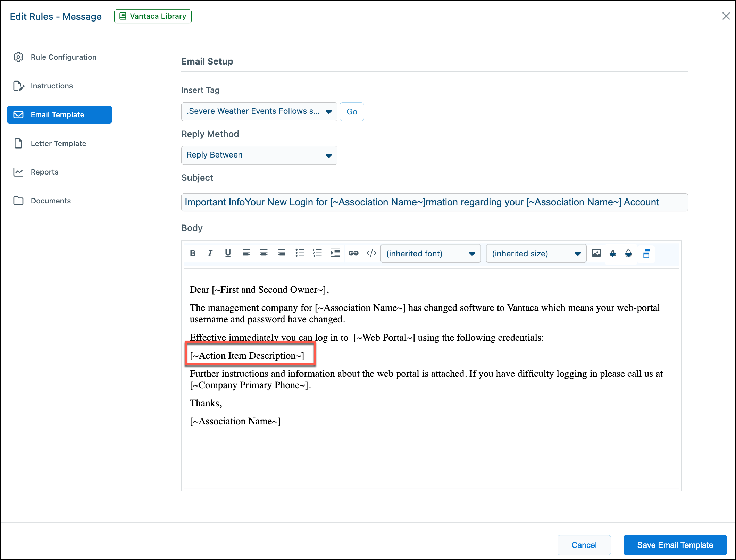Toggle underline formatting in the body editor
The width and height of the screenshot is (736, 560).
[228, 253]
